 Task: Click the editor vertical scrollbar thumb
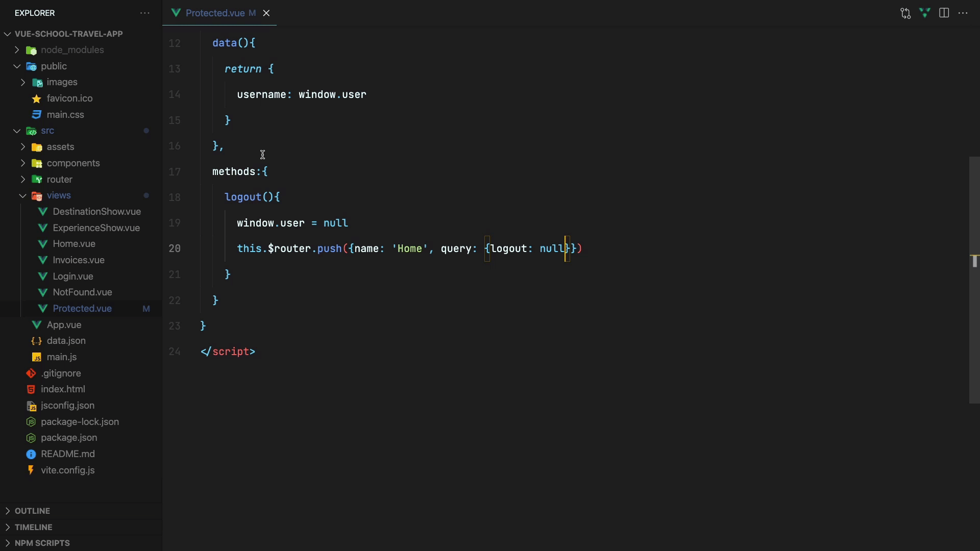point(974,280)
